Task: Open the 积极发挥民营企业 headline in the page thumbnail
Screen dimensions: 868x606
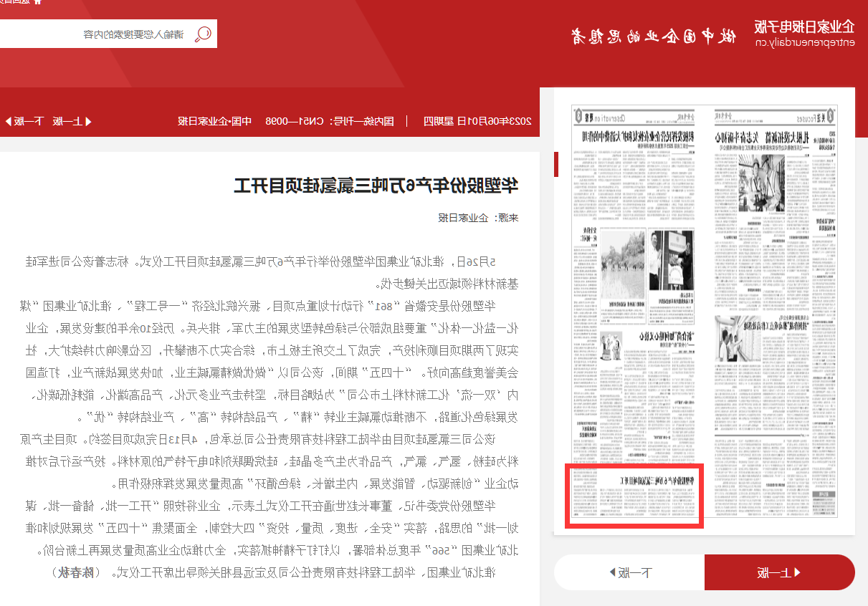Action: 638,135
